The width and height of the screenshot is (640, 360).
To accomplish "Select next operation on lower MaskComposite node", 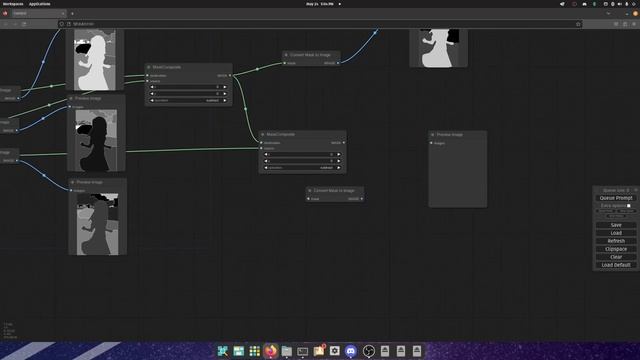I will pyautogui.click(x=339, y=168).
